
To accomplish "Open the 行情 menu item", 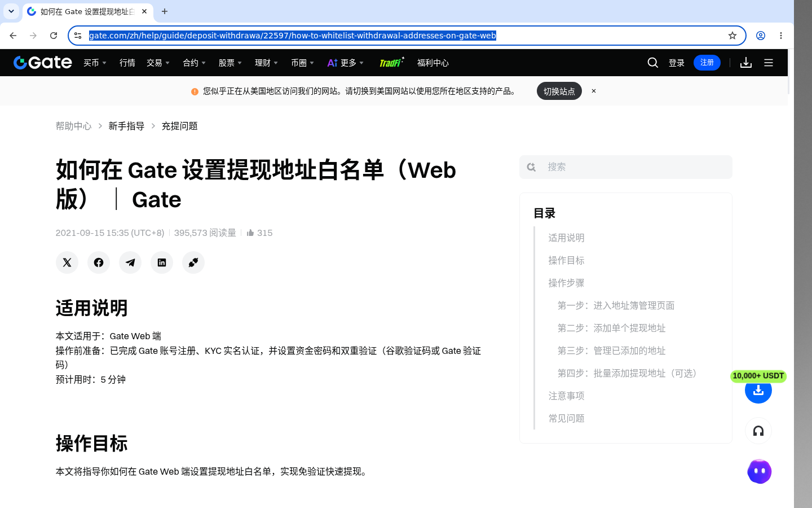I will pyautogui.click(x=127, y=63).
